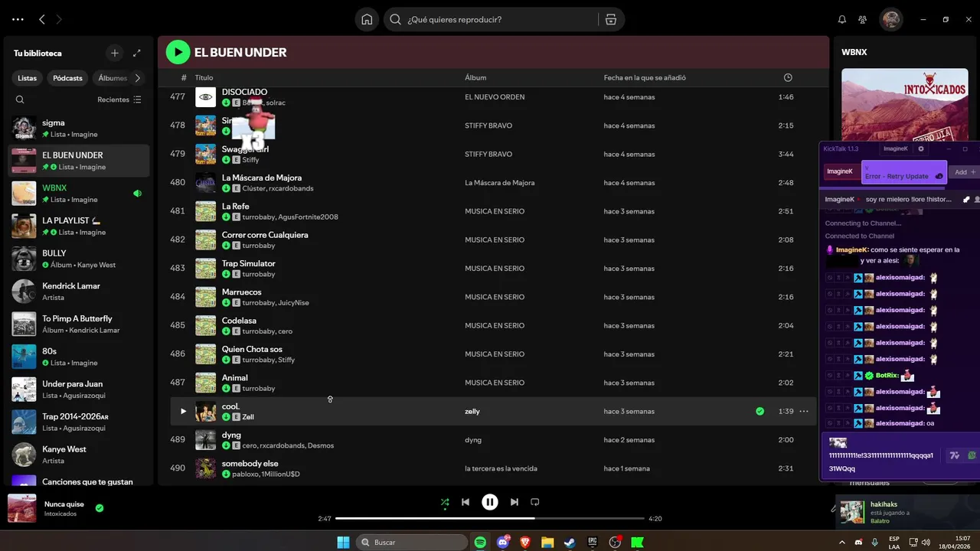Sort by Fecha en la que se añadió
Viewport: 980px width, 551px height.
(645, 78)
